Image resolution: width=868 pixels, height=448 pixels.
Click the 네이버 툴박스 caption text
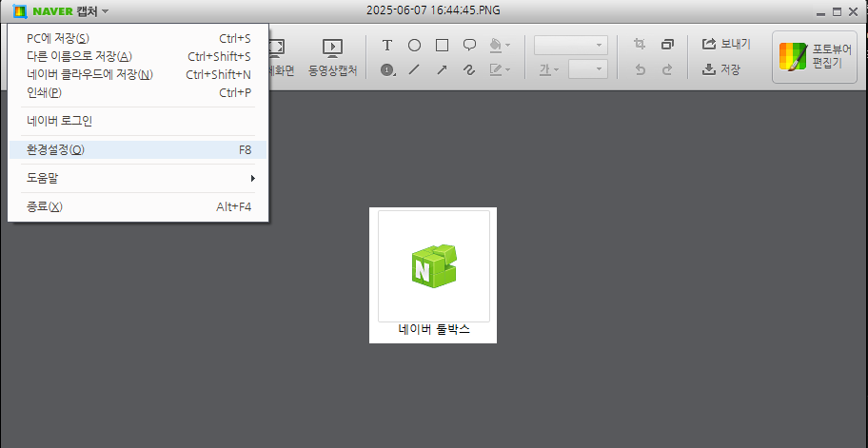click(434, 330)
